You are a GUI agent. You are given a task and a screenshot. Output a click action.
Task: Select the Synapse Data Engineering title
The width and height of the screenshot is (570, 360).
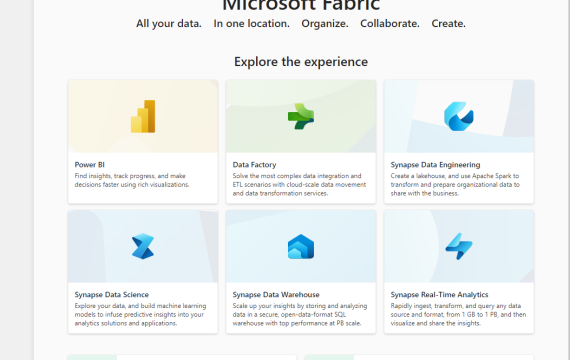point(435,165)
